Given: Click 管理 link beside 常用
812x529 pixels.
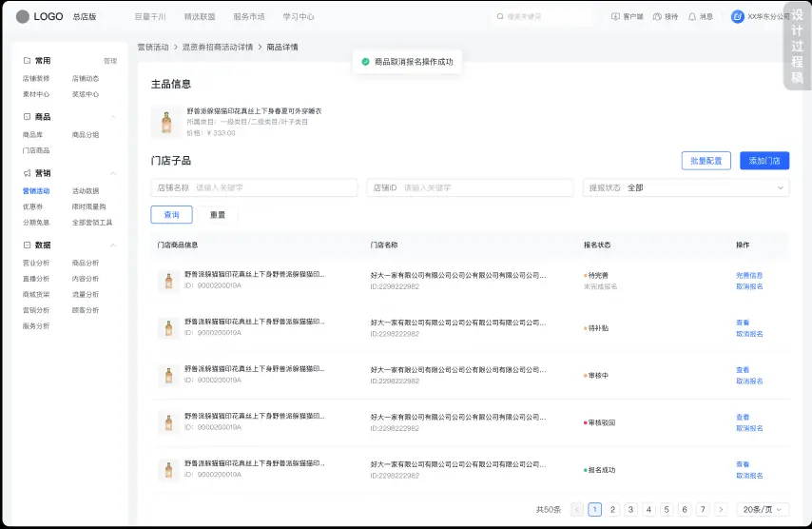Looking at the screenshot, I should tap(110, 61).
